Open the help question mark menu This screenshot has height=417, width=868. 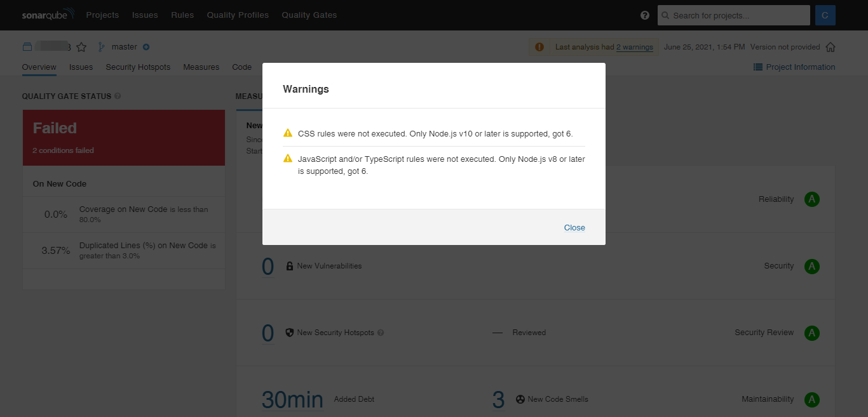(644, 15)
